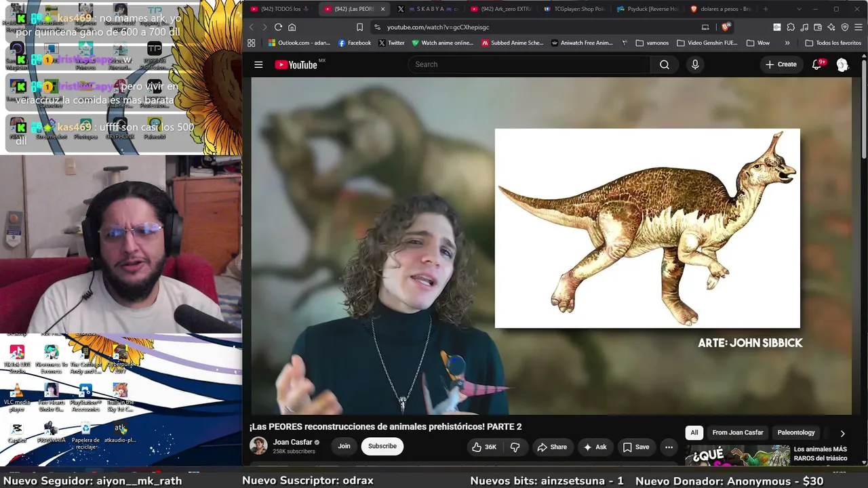This screenshot has height=488, width=868.
Task: Like the video showing 36K likes
Action: coord(484,447)
